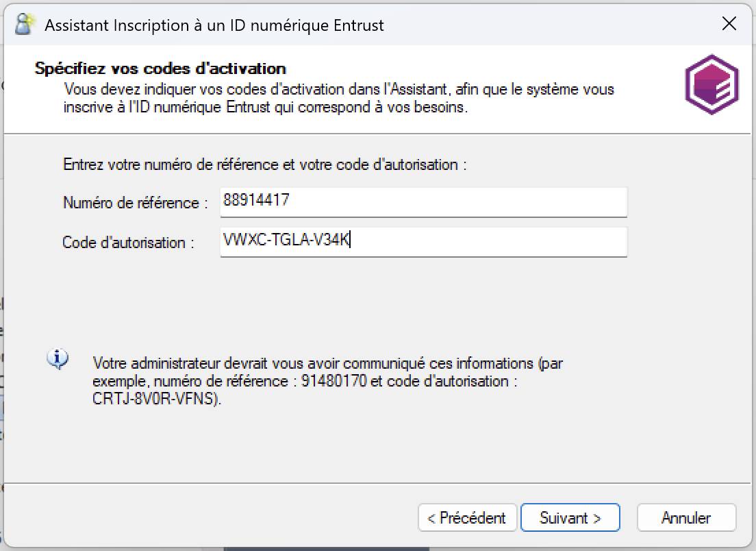Close the Entrust enrollment wizard window
Image resolution: width=756 pixels, height=551 pixels.
(729, 24)
